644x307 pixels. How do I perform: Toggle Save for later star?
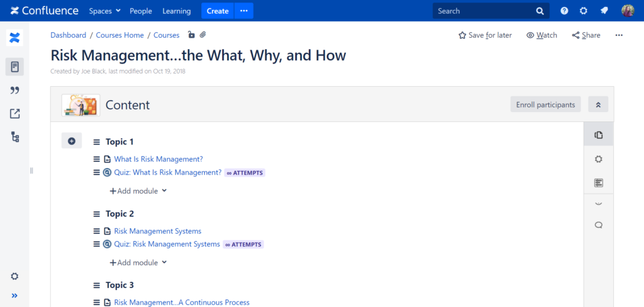(485, 35)
